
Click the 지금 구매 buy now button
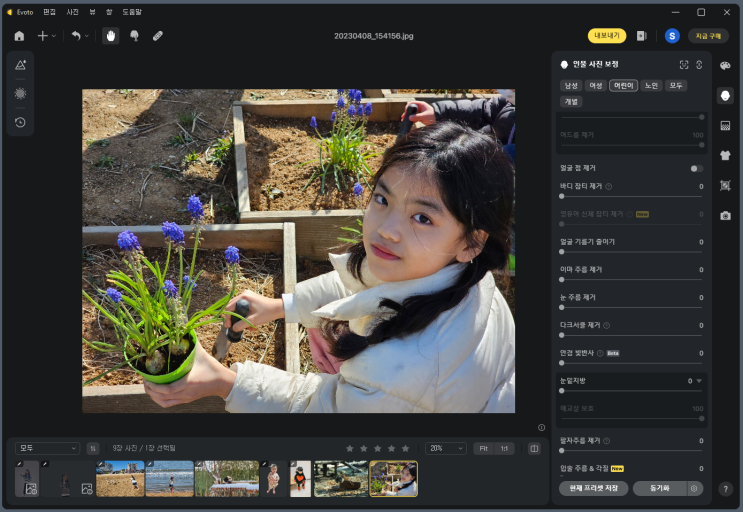(708, 36)
